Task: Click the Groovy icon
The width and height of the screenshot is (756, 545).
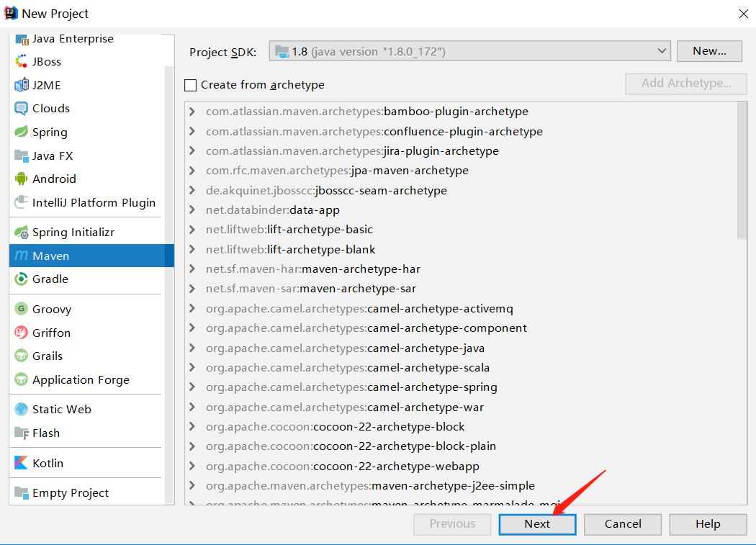Action: 21,309
